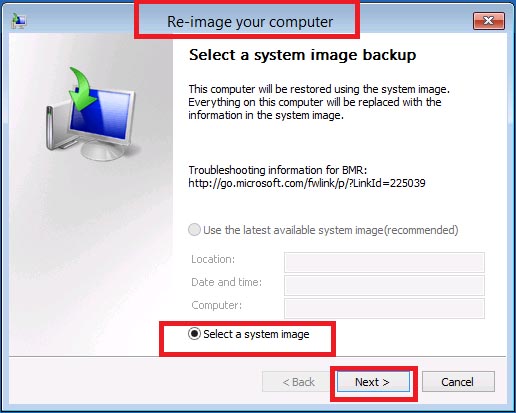This screenshot has height=413, width=516.
Task: Click the Date and time label
Action: pyautogui.click(x=227, y=282)
